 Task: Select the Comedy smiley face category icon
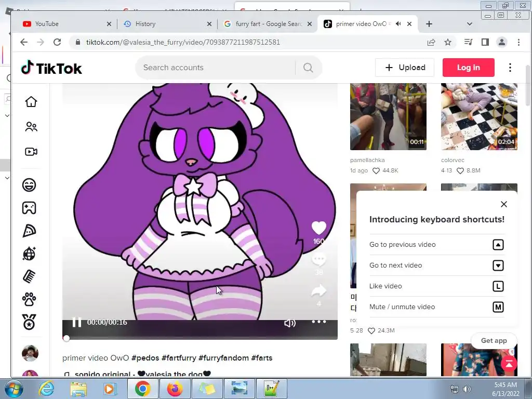click(x=29, y=185)
